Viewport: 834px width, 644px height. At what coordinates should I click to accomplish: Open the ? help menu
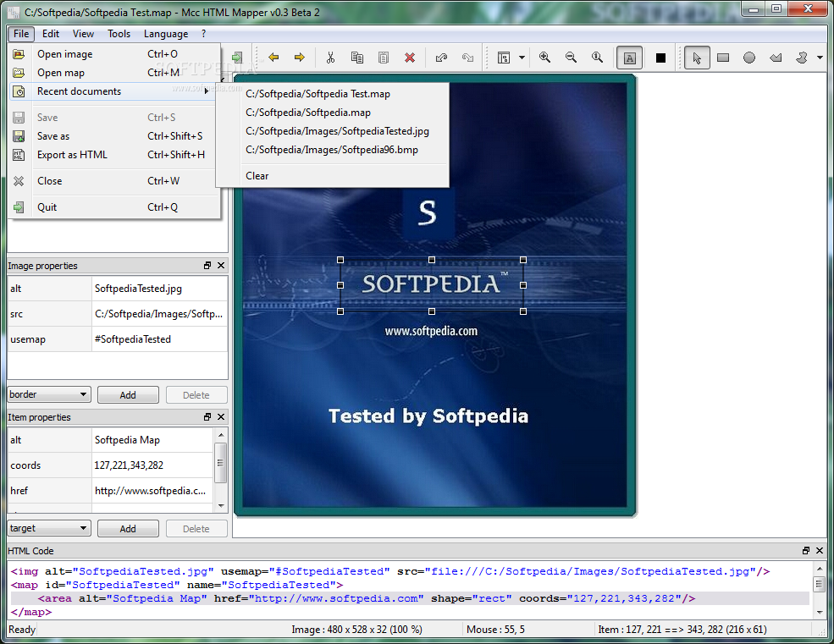(203, 34)
